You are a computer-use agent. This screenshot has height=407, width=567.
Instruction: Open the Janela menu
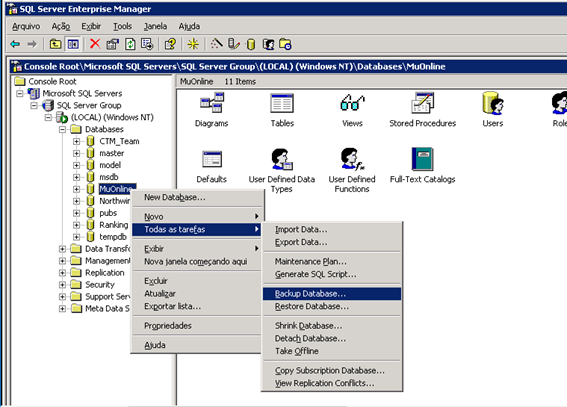155,26
